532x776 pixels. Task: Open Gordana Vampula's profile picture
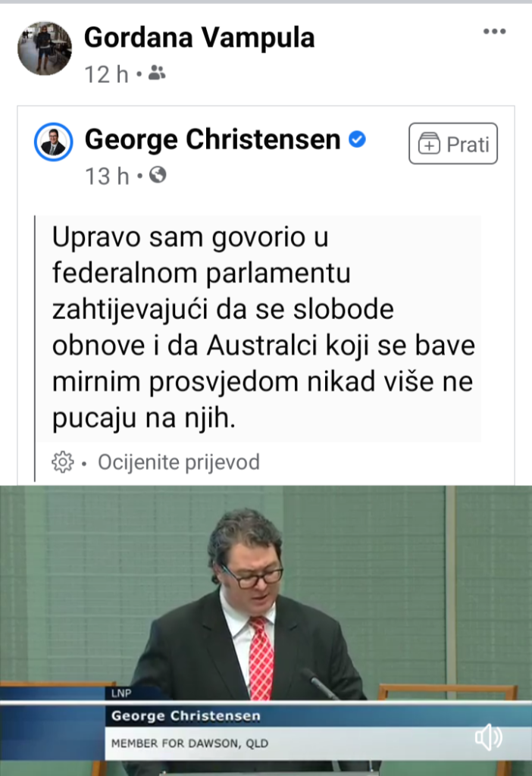click(45, 48)
